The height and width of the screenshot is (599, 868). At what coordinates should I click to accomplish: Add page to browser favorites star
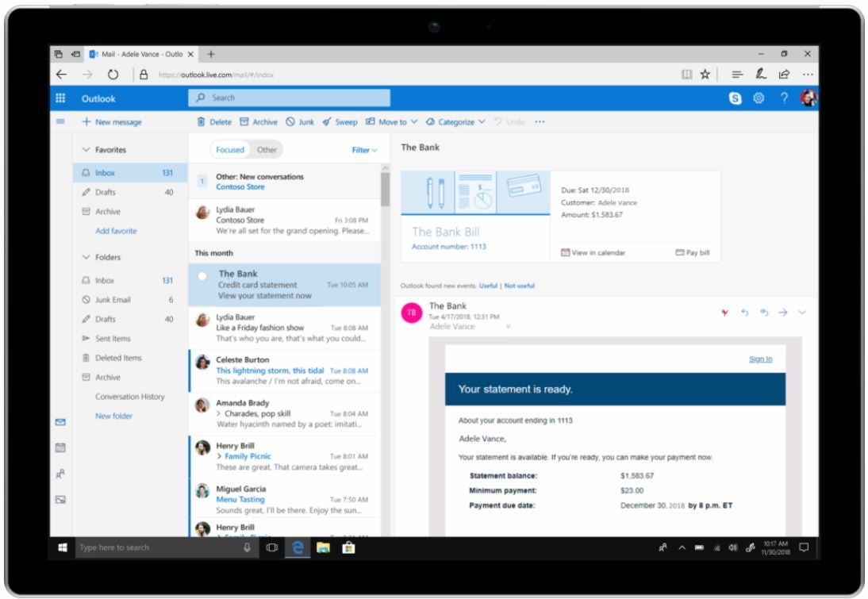point(705,75)
